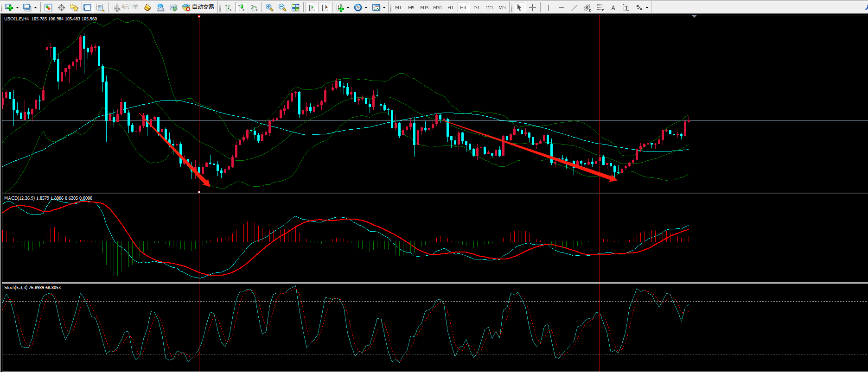The height and width of the screenshot is (372, 868).
Task: Click the chart shift triangle marker
Action: 694,17
